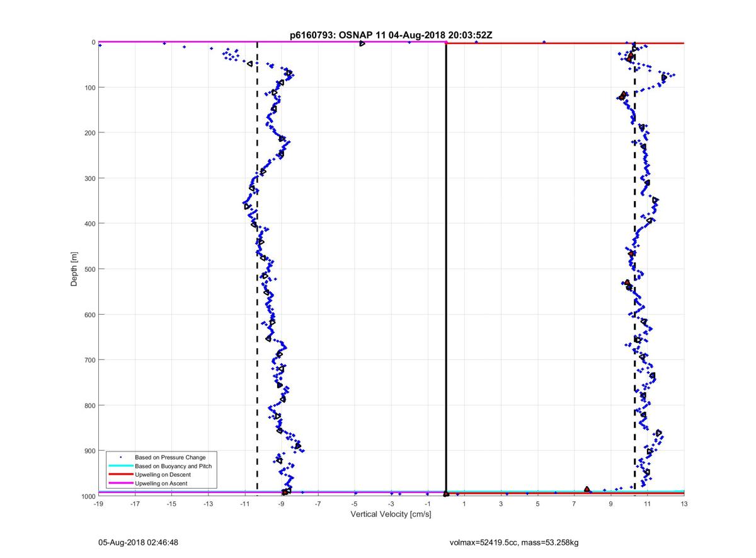Pick the cyan line sample in the legend
The height and width of the screenshot is (558, 756).
(120, 466)
